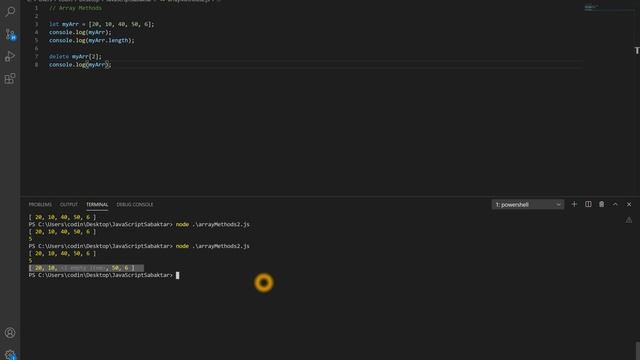Kill the terminal with trash icon
Viewport: 640px width, 360px height.
(x=602, y=204)
